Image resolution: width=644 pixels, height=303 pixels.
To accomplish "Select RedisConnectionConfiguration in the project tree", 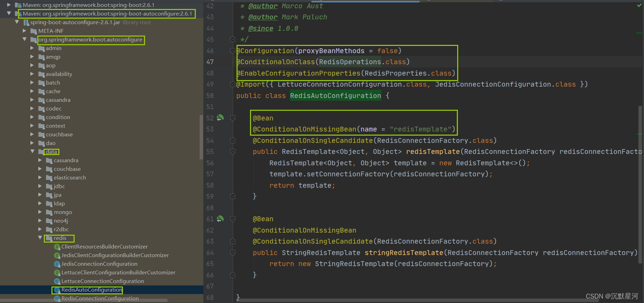I will (x=100, y=299).
